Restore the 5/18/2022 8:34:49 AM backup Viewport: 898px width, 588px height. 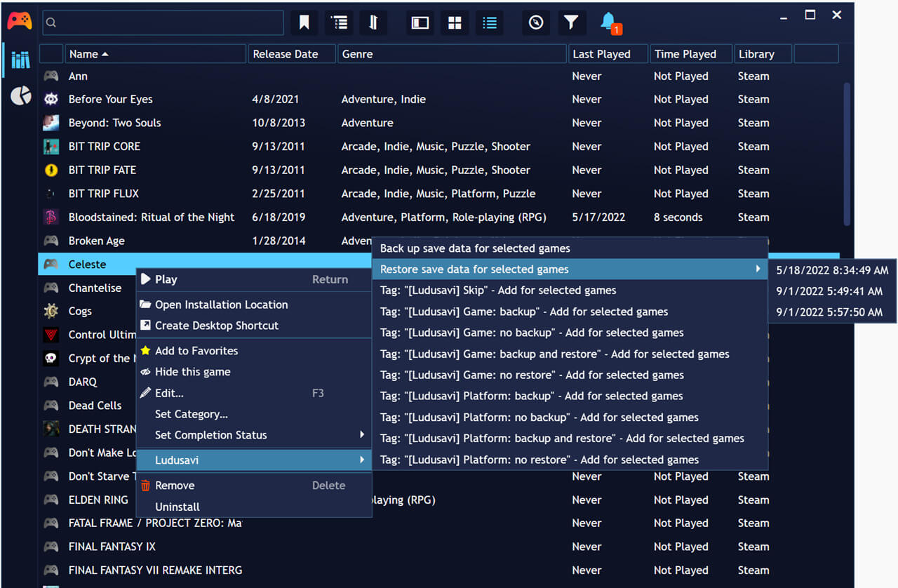click(x=832, y=270)
